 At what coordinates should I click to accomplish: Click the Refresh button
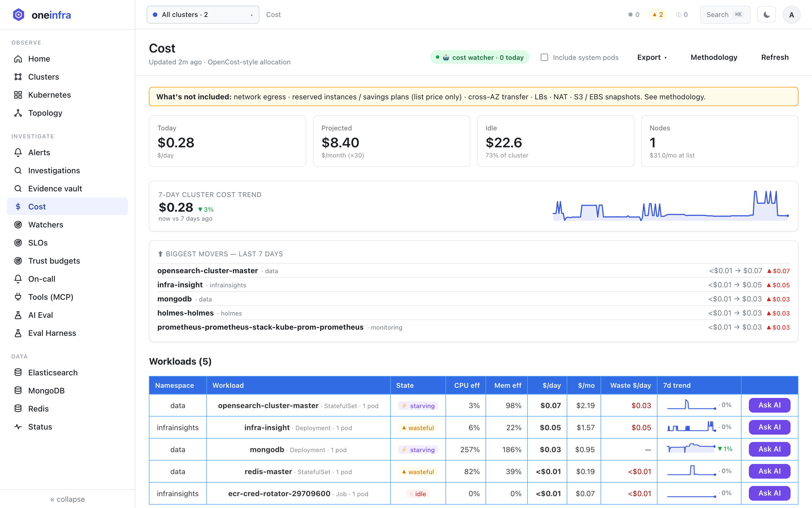(x=775, y=58)
